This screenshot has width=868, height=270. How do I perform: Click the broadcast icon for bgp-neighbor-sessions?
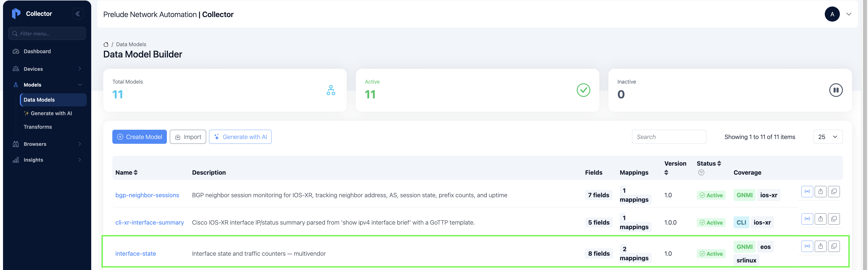(807, 191)
